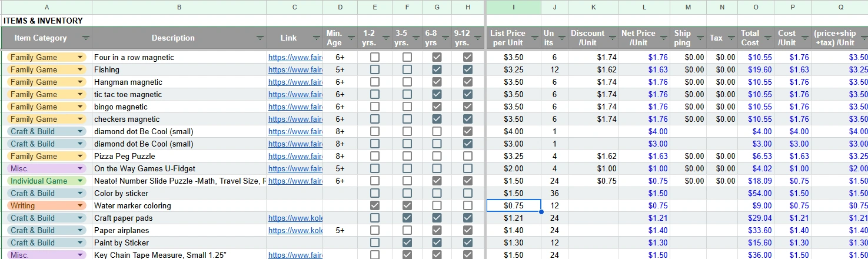Expand the Individual Game category dropdown
This screenshot has height=259, width=868.
pos(80,181)
